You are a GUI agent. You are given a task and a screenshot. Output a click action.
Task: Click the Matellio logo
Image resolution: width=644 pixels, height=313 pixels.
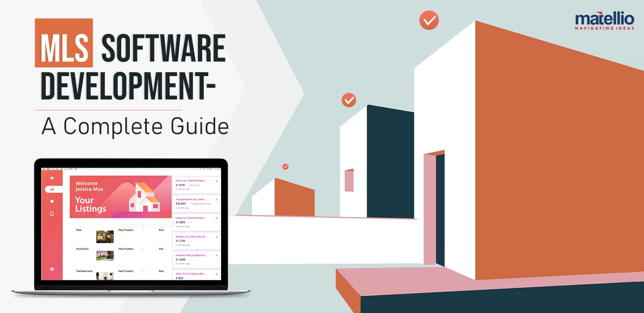point(605,21)
